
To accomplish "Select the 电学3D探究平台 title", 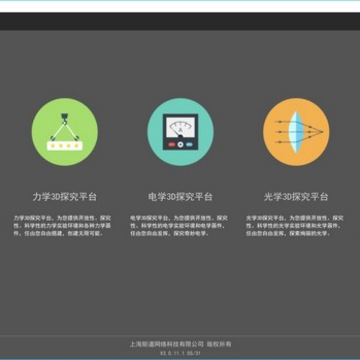I will [180, 197].
